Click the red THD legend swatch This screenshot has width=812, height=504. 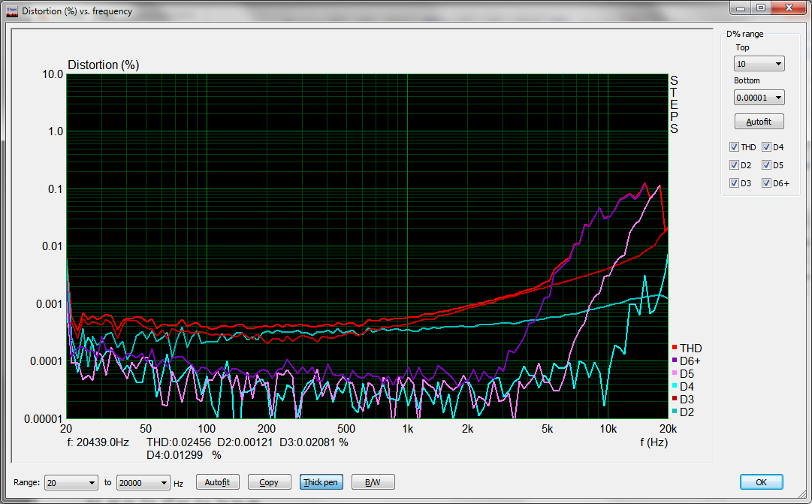pos(675,348)
